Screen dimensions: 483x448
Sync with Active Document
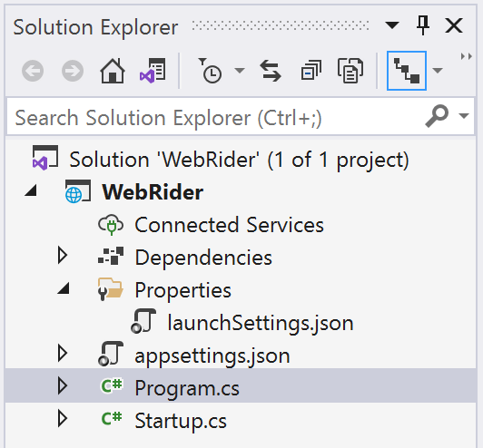271,71
